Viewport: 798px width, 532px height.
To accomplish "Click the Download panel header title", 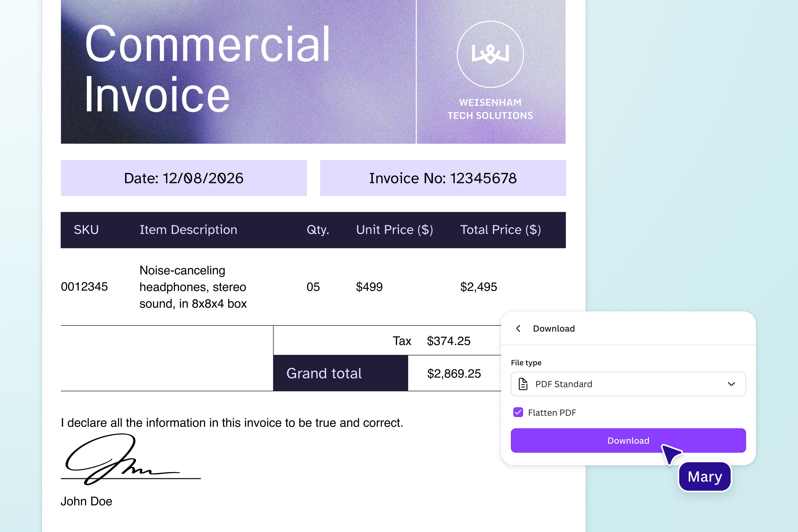I will coord(554,328).
